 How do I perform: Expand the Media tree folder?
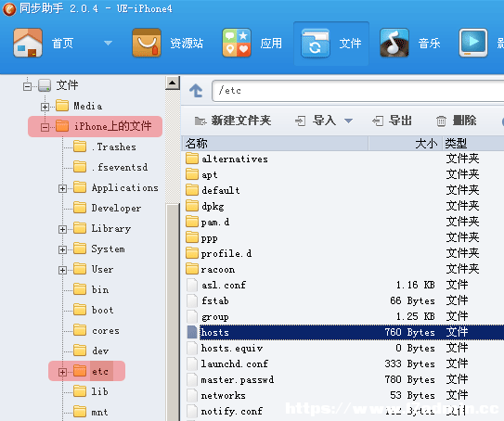pos(45,107)
